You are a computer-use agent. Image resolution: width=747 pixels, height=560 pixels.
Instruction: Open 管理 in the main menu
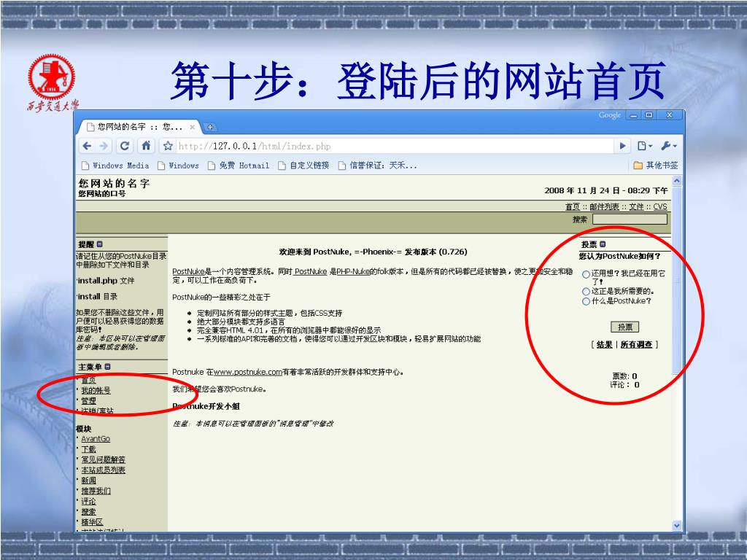[x=88, y=401]
